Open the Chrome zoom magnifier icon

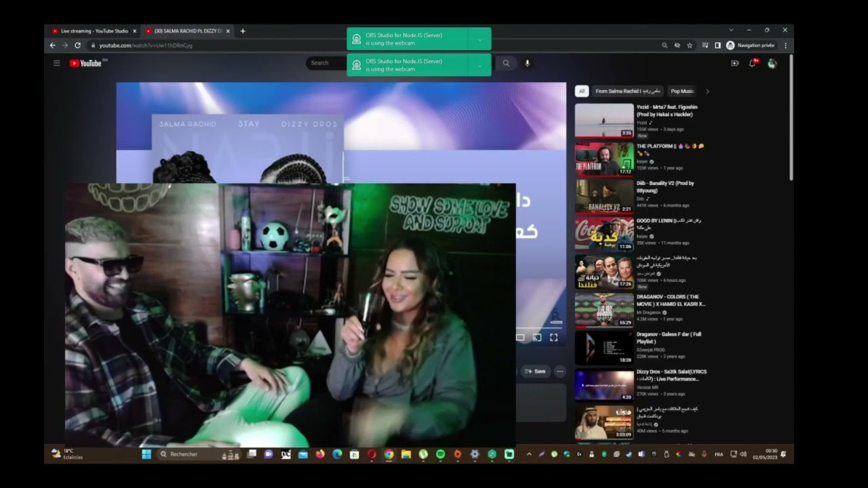coord(665,45)
